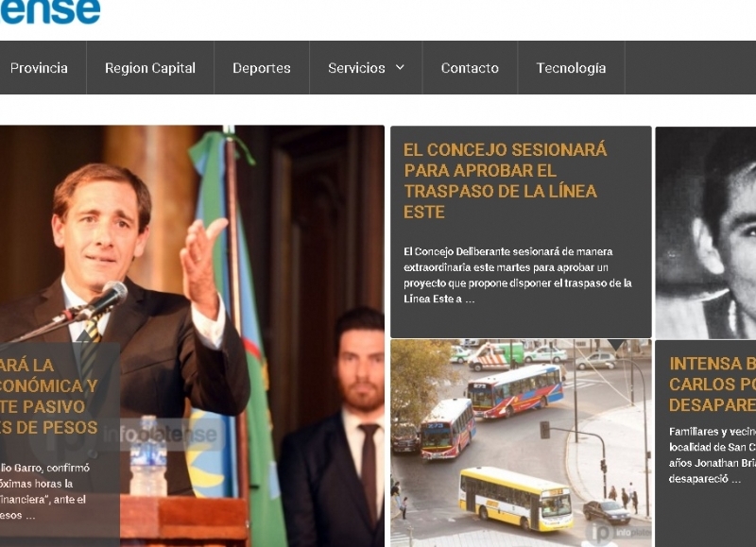Navigate to Tecnología section
Image resolution: width=756 pixels, height=547 pixels.
pos(571,68)
